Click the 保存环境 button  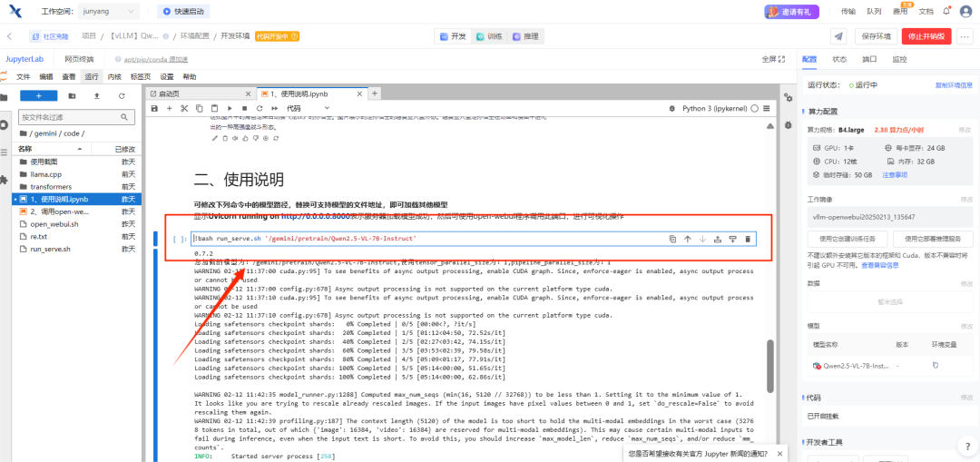pyautogui.click(x=876, y=36)
